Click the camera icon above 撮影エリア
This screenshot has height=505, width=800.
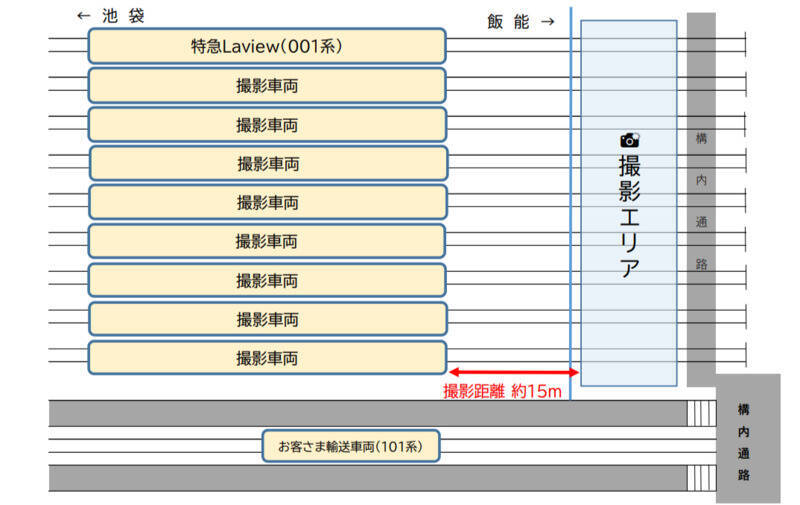tap(629, 140)
